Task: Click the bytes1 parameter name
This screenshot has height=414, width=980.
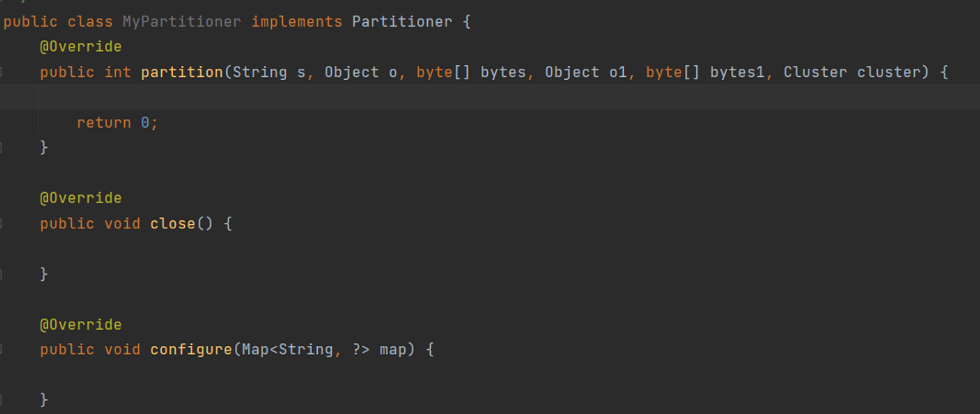Action: point(737,72)
